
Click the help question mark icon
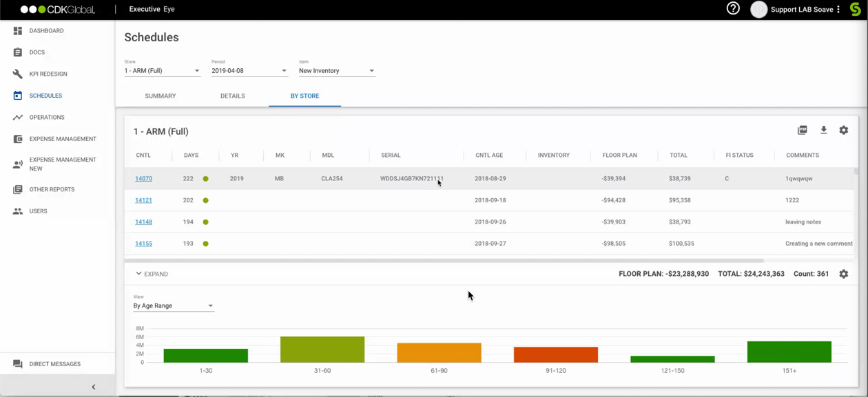point(733,9)
